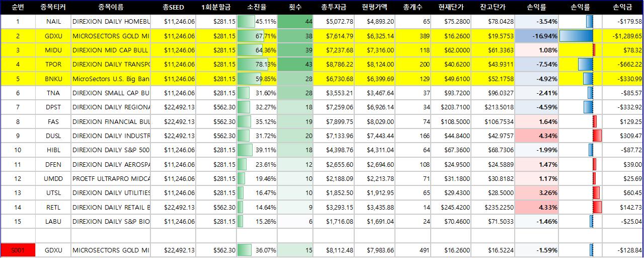Image resolution: width=644 pixels, height=258 pixels.
Task: Click the 횟수 cell showing 43
Action: 295,64
